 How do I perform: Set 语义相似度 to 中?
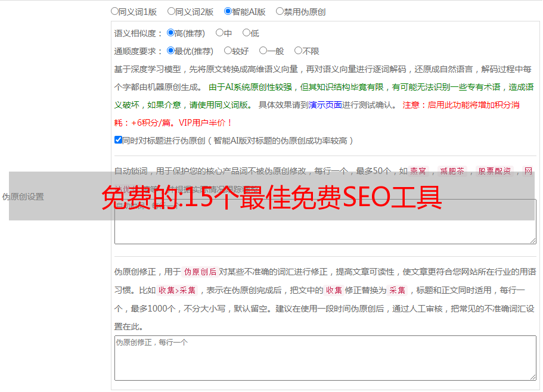click(219, 33)
